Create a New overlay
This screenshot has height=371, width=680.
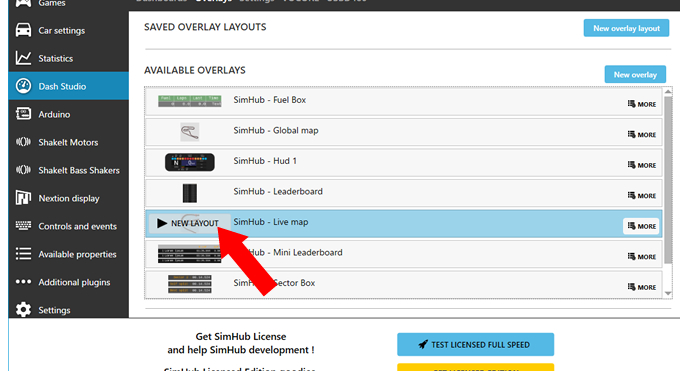pos(635,75)
